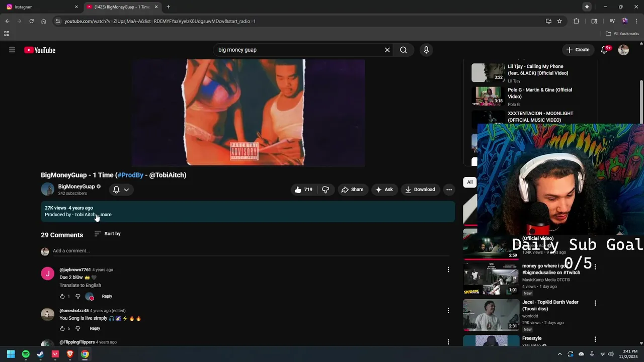
Task: Open the YouTube account avatar menu
Action: tap(623, 50)
